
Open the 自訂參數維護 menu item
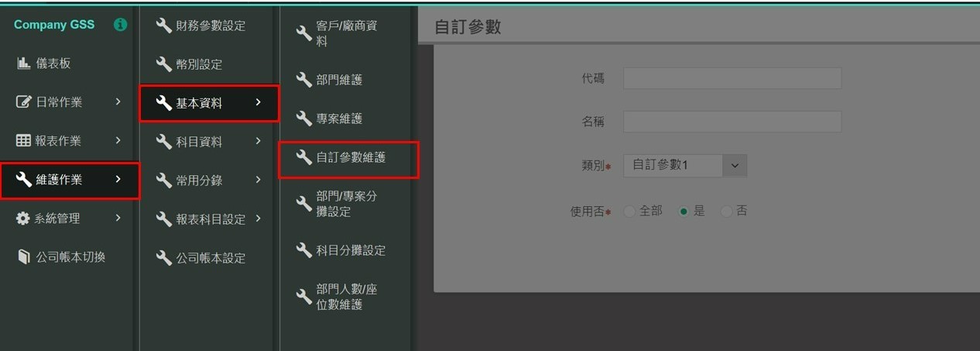350,157
